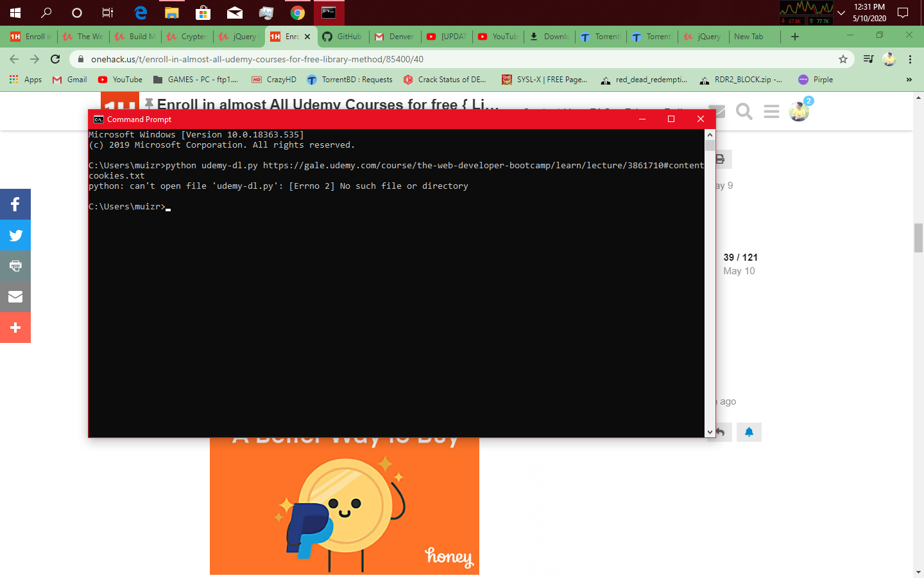This screenshot has width=924, height=578.
Task: Switch to the GitHub tab
Action: (x=343, y=37)
